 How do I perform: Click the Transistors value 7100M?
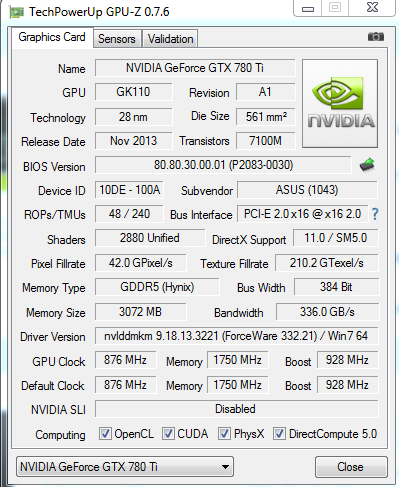(x=266, y=141)
